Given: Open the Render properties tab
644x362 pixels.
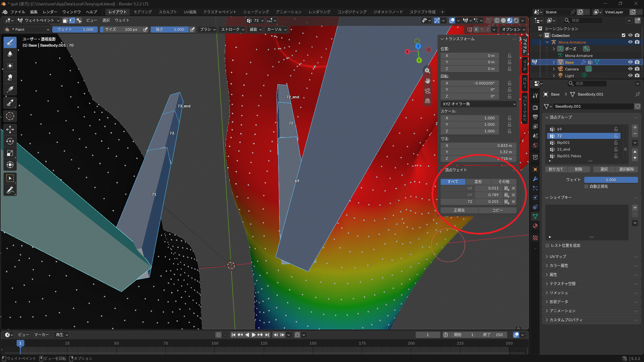Looking at the screenshot, I should 535,108.
